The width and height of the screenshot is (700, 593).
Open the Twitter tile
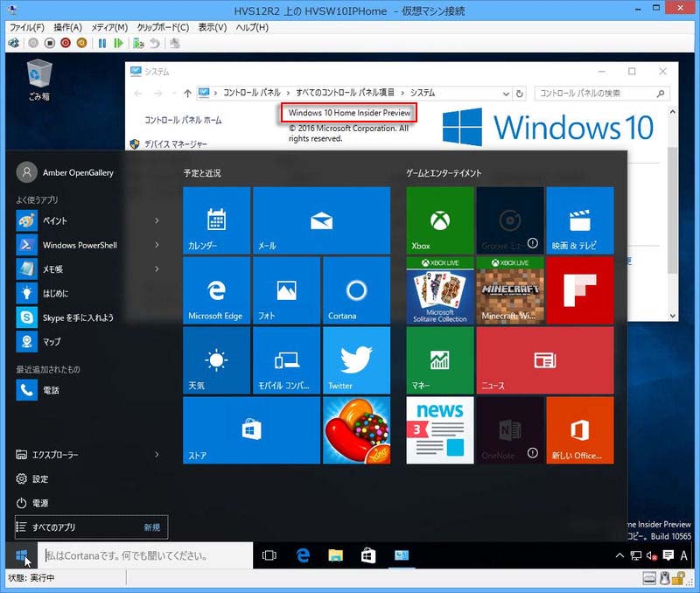[357, 360]
